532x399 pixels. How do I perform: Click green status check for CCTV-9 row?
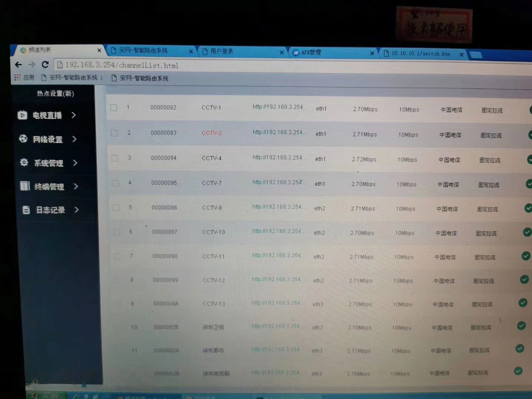pos(528,208)
